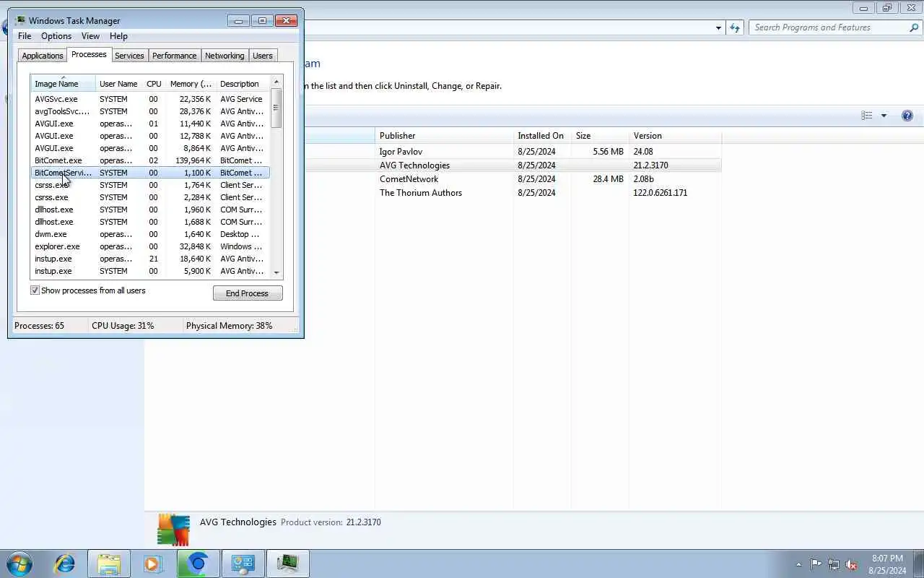The image size is (924, 578).
Task: Sort processes by CPU column
Action: [154, 84]
